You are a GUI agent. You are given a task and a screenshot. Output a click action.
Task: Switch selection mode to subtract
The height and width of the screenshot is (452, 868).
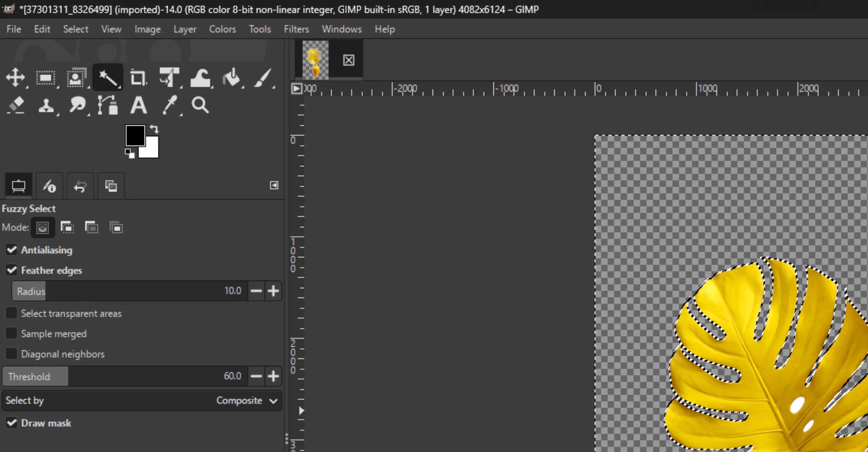tap(92, 227)
